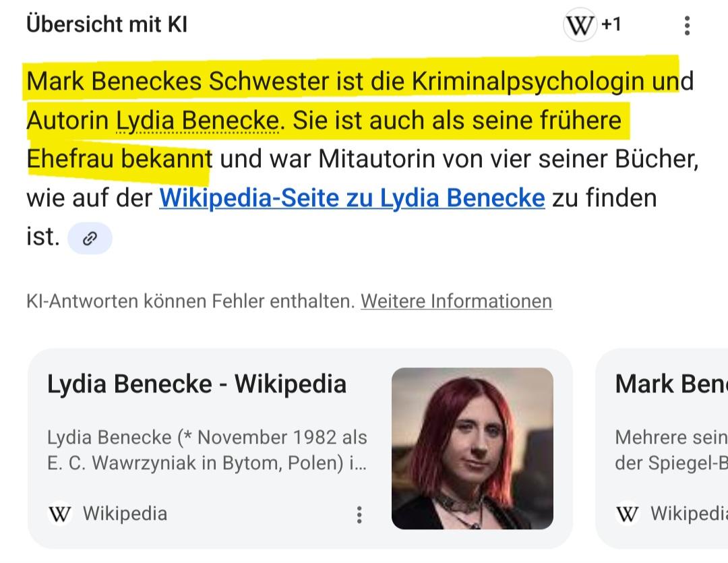The image size is (728, 563).
Task: Click the 'Übersicht mit KI' heading
Action: [107, 24]
